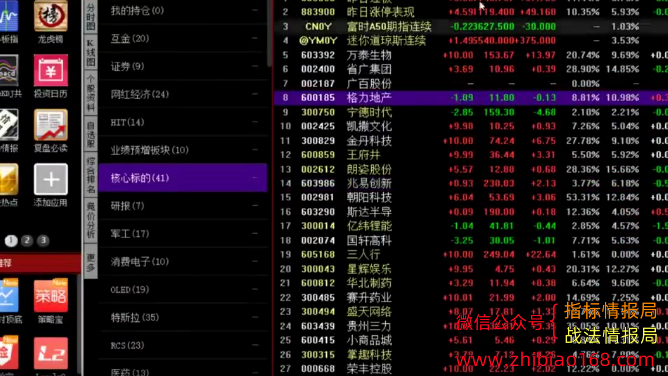Select highlighted row 格力地产

471,98
